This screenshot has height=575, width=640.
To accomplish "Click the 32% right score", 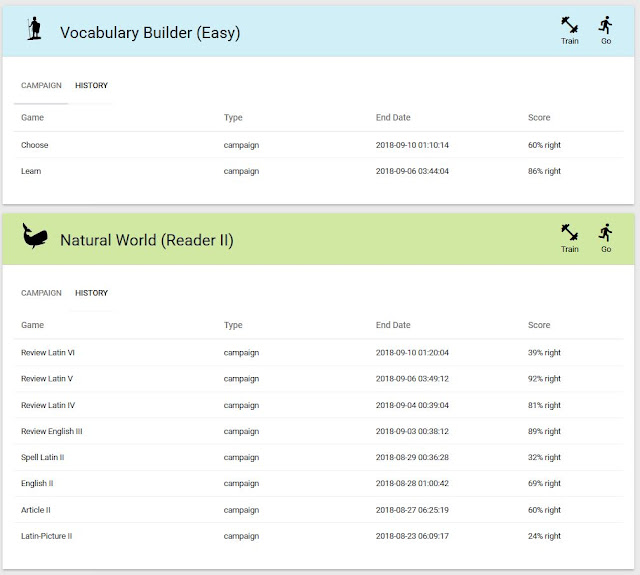I will (544, 457).
